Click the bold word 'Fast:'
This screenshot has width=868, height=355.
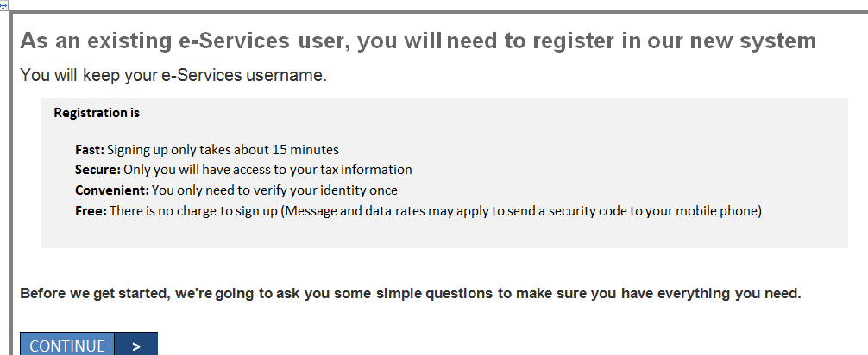click(x=90, y=150)
